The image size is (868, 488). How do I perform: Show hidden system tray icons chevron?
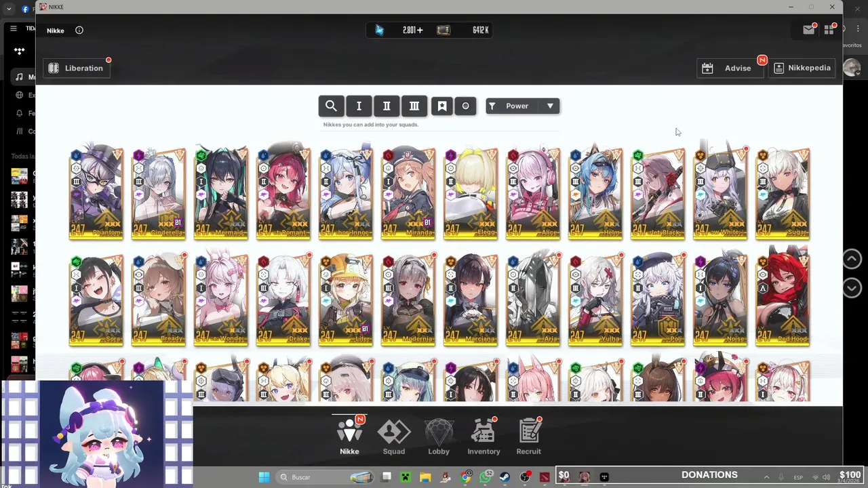tap(766, 477)
